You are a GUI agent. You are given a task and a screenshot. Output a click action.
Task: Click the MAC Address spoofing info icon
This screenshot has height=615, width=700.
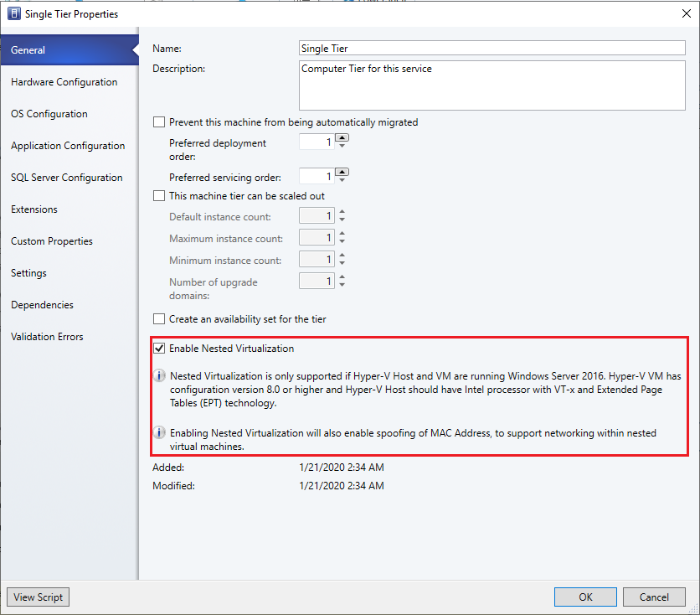(x=159, y=433)
